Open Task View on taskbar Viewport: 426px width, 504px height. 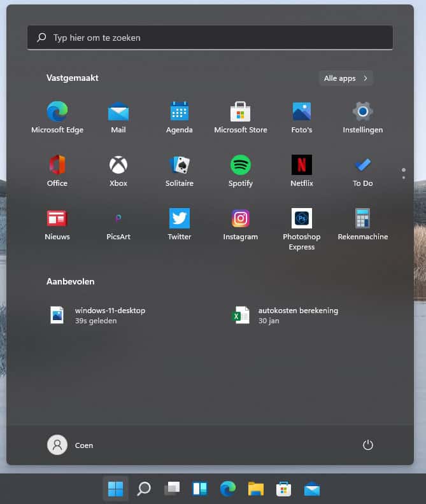coord(172,489)
